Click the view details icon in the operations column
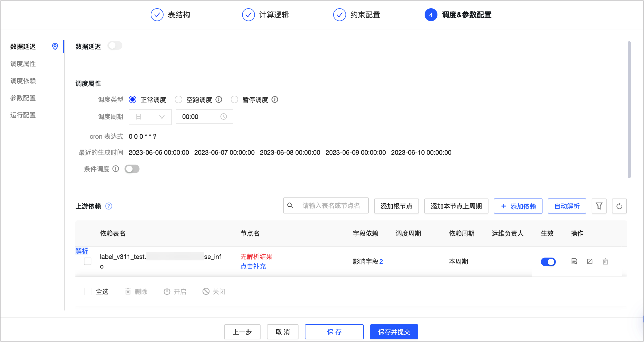This screenshot has width=644, height=342. tap(574, 261)
